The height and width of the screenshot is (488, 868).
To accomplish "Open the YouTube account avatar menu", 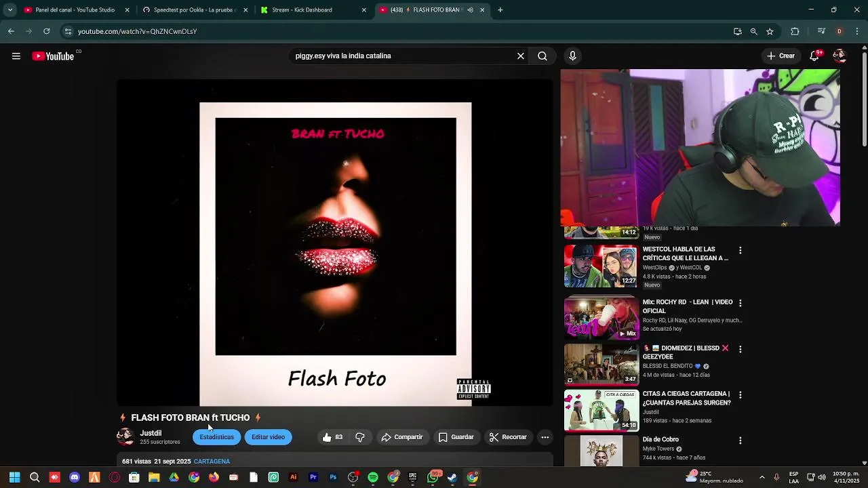I will click(840, 56).
